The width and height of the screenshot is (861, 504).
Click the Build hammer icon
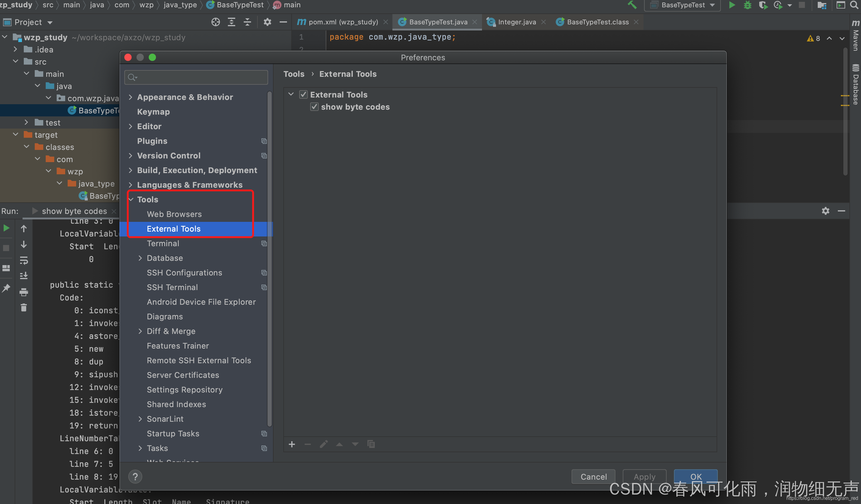click(632, 5)
